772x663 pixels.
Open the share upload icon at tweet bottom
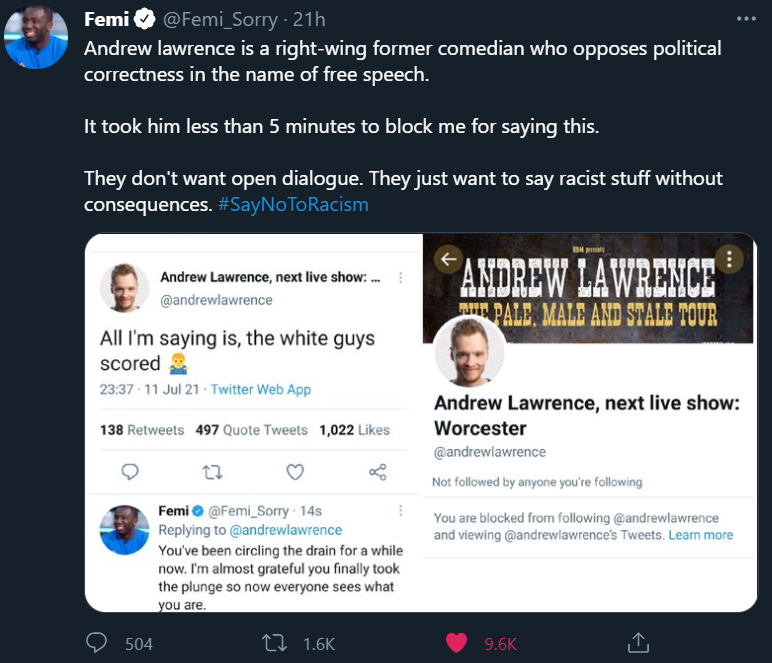coord(638,643)
